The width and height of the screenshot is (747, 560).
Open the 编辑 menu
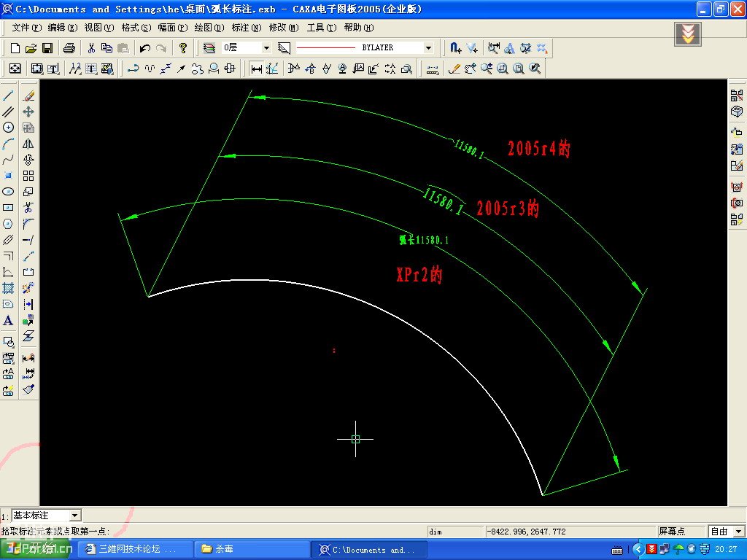click(63, 28)
